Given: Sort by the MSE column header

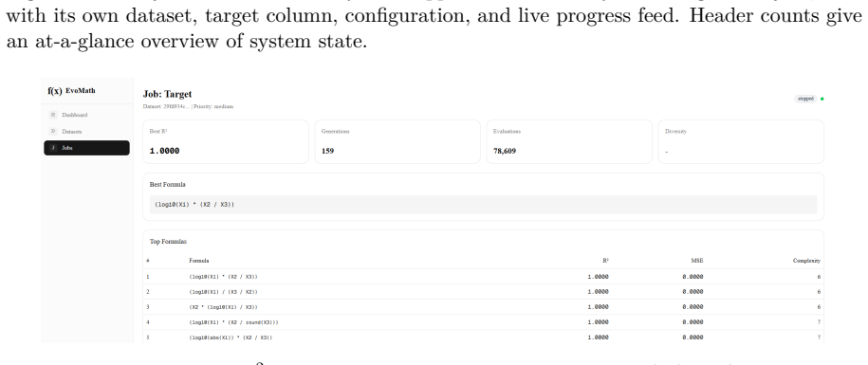Looking at the screenshot, I should coord(697,261).
